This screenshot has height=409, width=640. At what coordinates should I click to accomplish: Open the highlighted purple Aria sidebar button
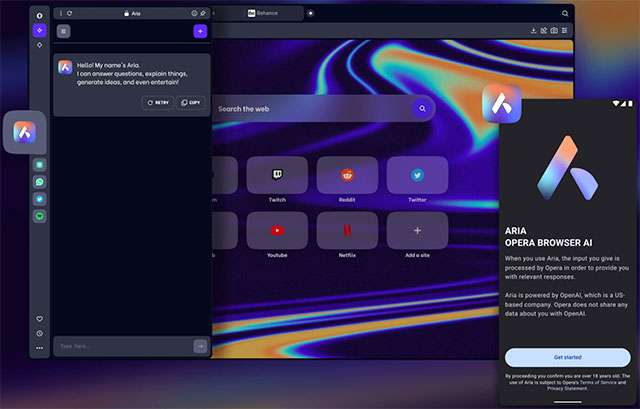click(40, 30)
